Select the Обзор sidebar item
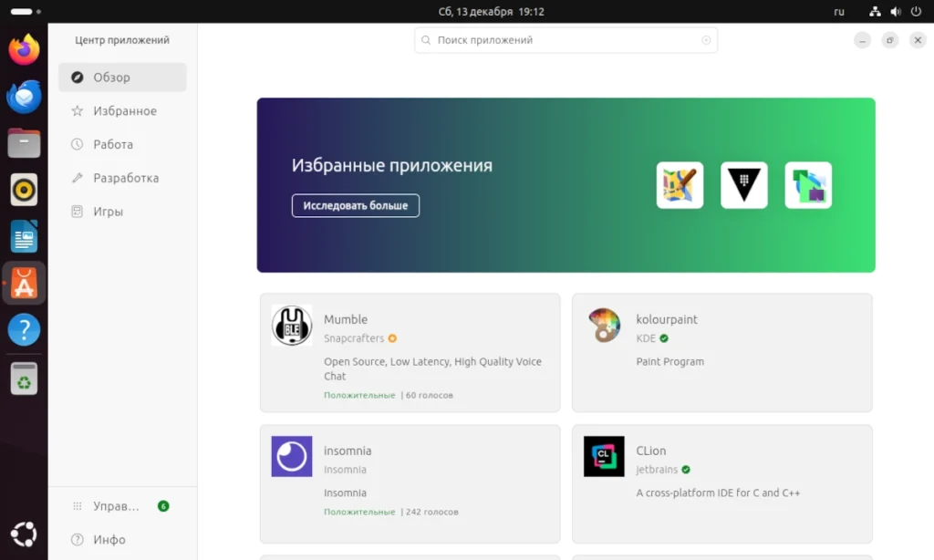The image size is (934, 560). coord(122,78)
